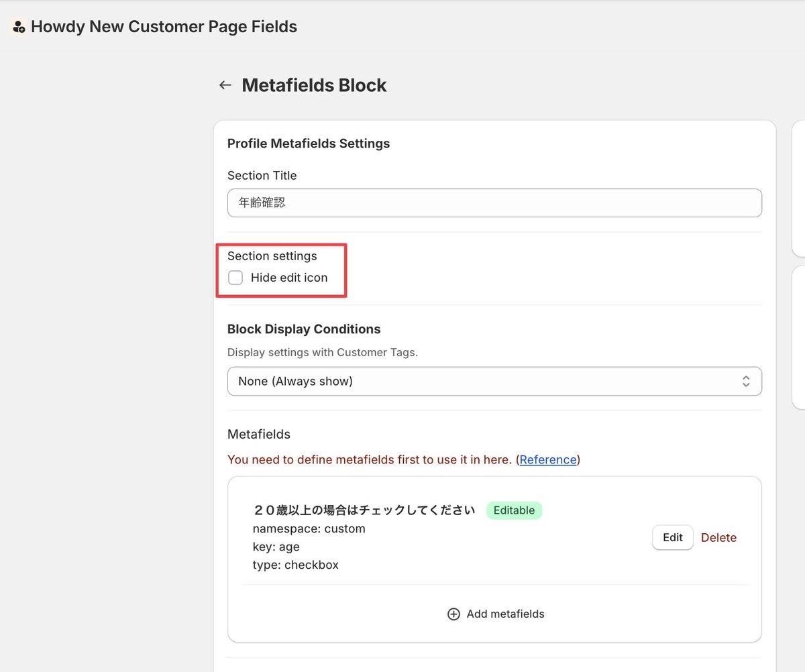Click the Metafields Block heading
805x672 pixels.
click(x=314, y=85)
